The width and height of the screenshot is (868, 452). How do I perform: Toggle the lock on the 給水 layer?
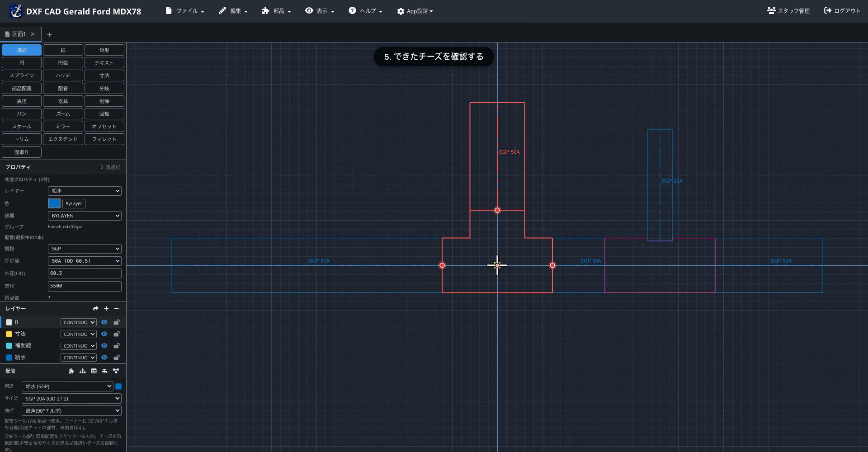(116, 358)
